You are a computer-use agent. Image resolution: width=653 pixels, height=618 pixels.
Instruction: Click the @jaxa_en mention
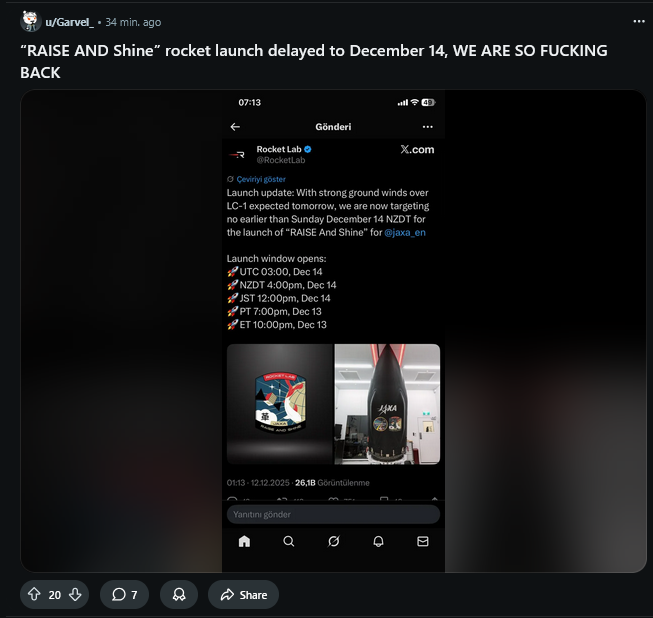click(x=407, y=232)
